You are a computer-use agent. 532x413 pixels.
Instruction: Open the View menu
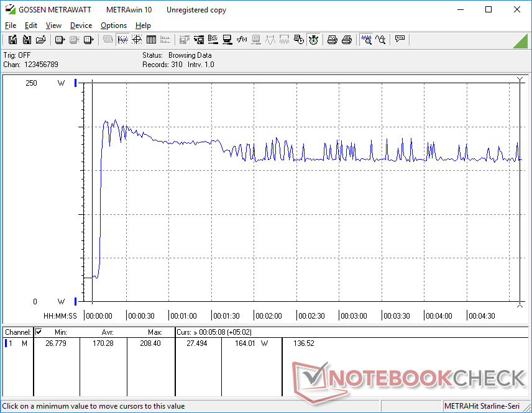tap(53, 25)
